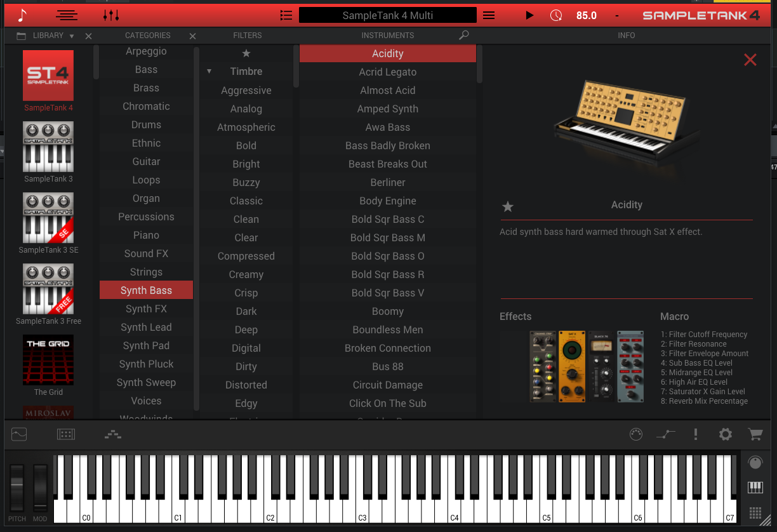Open the shop cart icon
This screenshot has width=777, height=532.
(755, 434)
